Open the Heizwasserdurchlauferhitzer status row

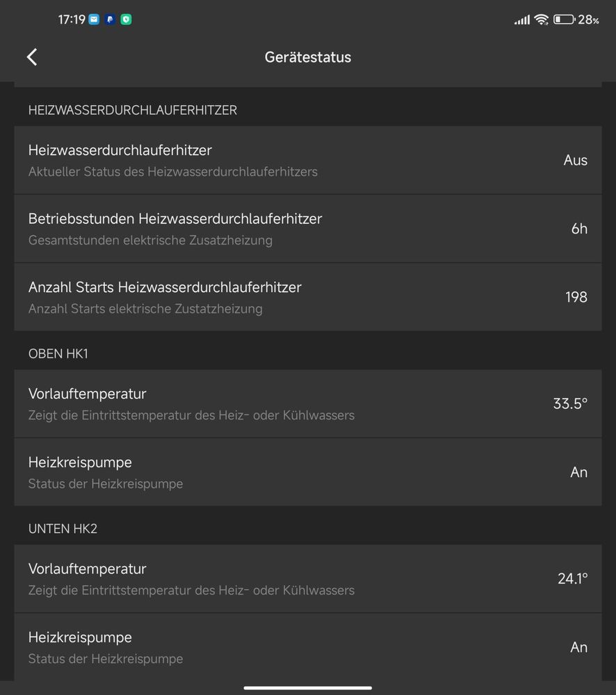[x=308, y=160]
